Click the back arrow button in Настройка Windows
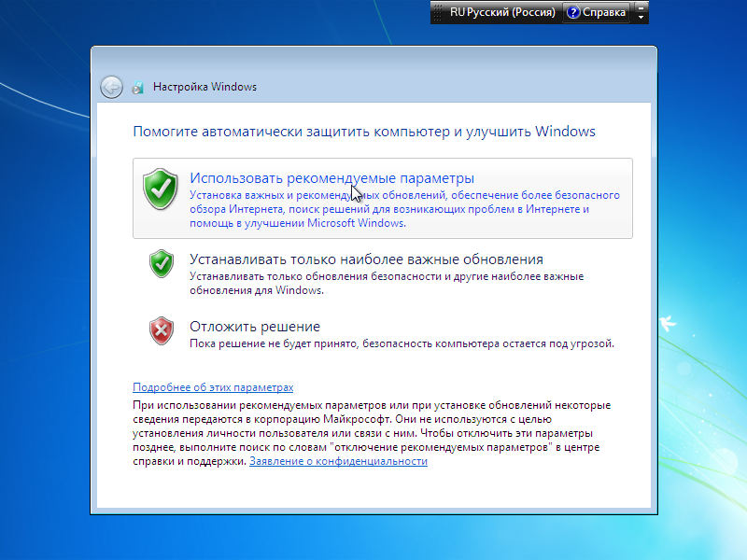The height and width of the screenshot is (560, 747). [111, 87]
